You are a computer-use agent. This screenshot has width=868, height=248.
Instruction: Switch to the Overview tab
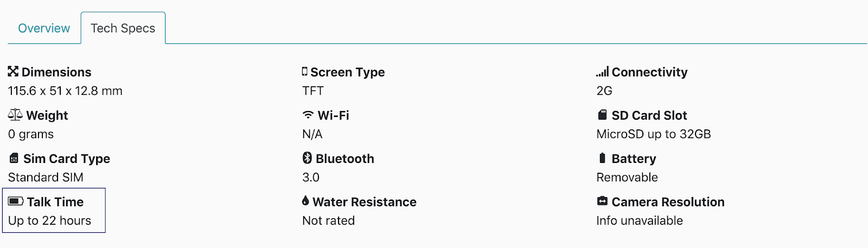point(44,28)
